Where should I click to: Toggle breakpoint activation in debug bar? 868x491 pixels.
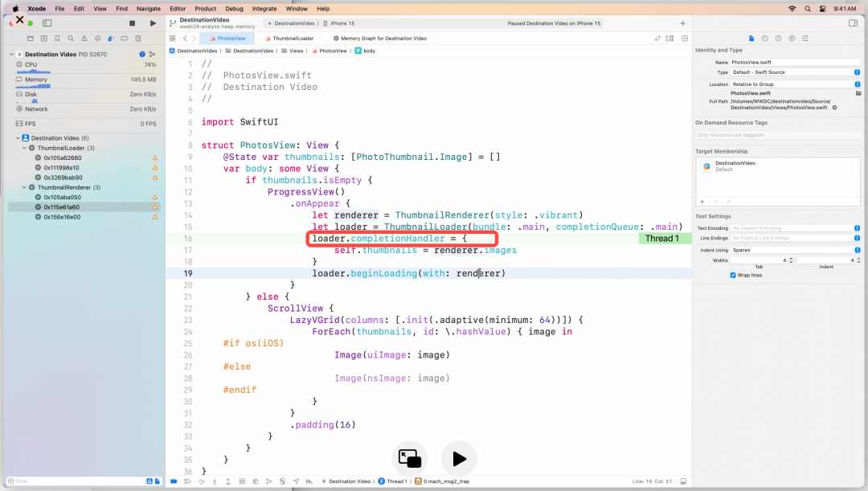click(x=174, y=481)
